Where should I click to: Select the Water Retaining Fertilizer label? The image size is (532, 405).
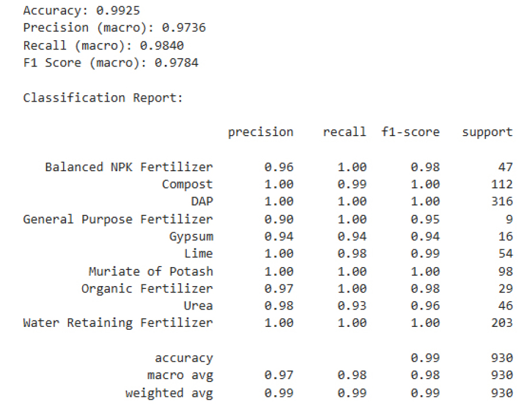(x=118, y=323)
